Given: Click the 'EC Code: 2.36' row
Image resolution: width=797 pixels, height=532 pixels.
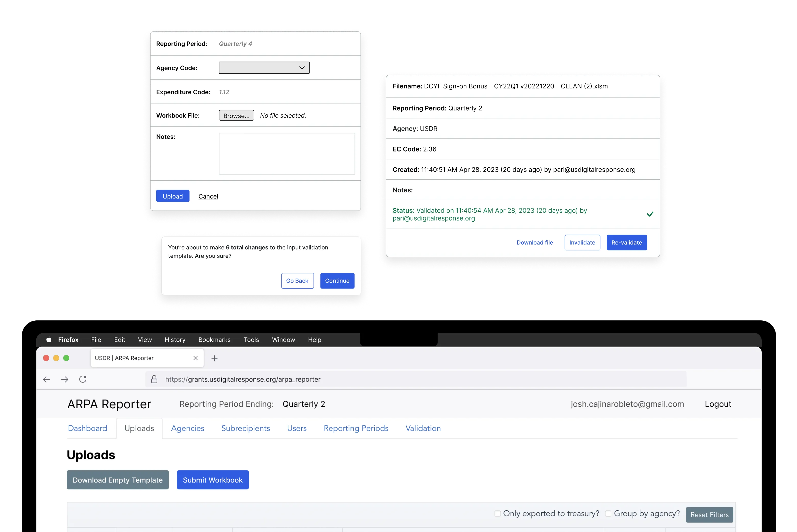Looking at the screenshot, I should (523, 149).
